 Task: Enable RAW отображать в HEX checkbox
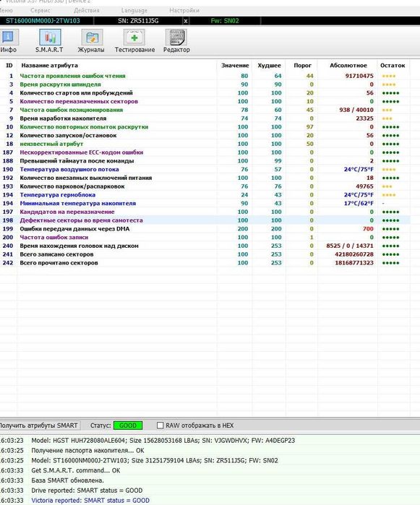click(x=160, y=426)
